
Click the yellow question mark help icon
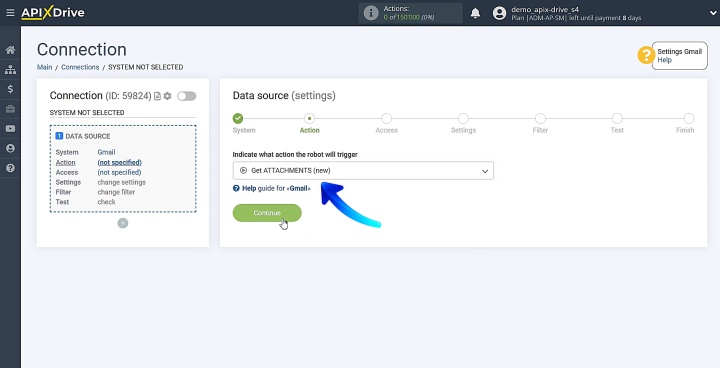point(646,56)
